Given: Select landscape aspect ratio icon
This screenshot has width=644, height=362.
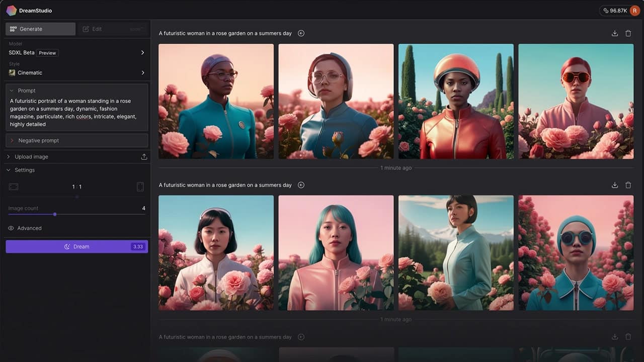Looking at the screenshot, I should pyautogui.click(x=14, y=187).
